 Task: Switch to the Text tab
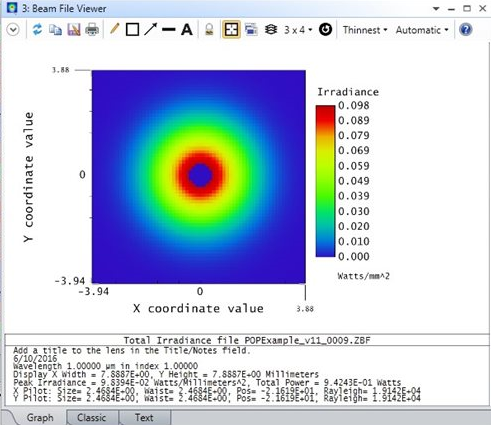click(x=144, y=417)
